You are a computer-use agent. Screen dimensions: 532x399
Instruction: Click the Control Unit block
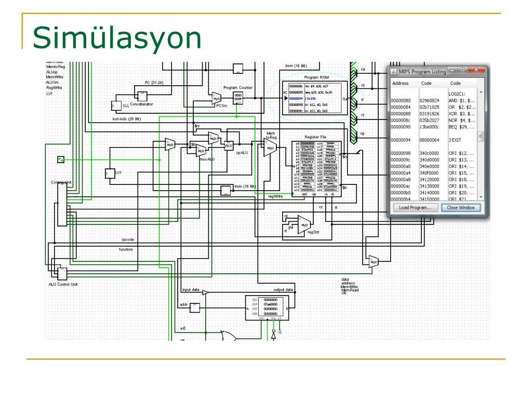[x=62, y=205]
